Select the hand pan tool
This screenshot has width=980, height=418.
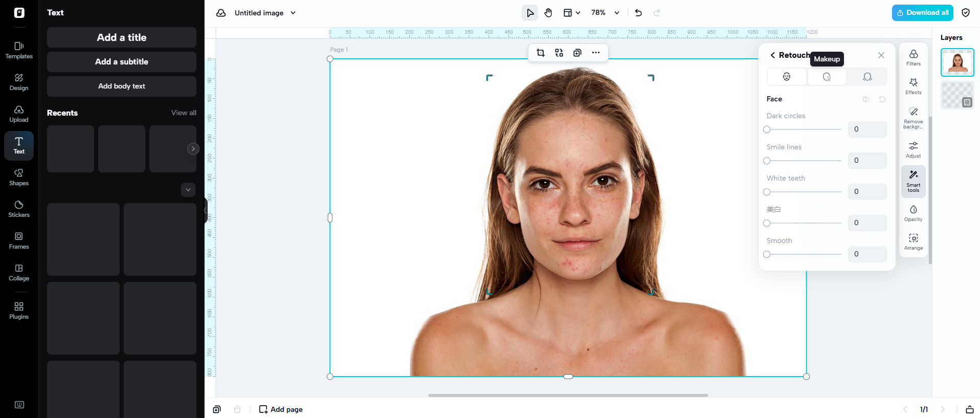point(548,13)
